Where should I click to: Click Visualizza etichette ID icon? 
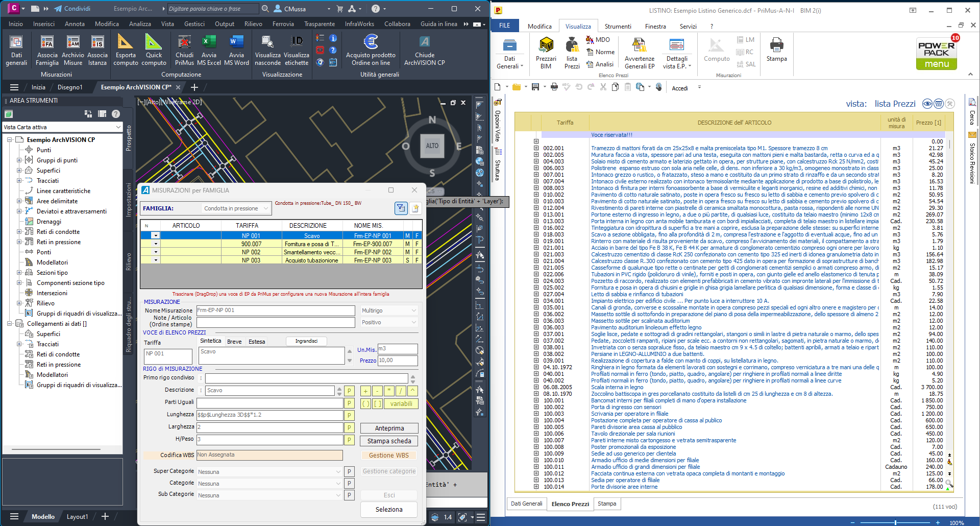(297, 50)
